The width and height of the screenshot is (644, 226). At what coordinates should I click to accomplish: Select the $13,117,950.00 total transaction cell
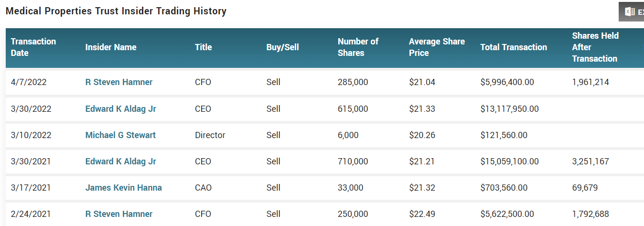pyautogui.click(x=509, y=109)
